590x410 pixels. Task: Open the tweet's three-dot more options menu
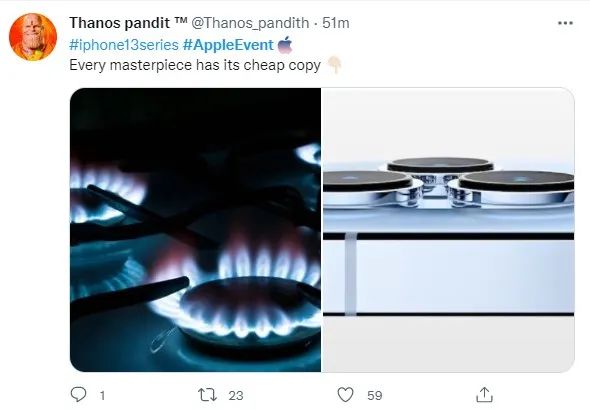point(565,23)
